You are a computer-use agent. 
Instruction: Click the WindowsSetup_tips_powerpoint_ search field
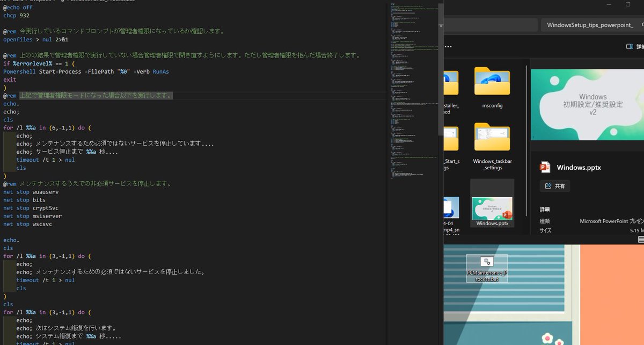pyautogui.click(x=592, y=25)
